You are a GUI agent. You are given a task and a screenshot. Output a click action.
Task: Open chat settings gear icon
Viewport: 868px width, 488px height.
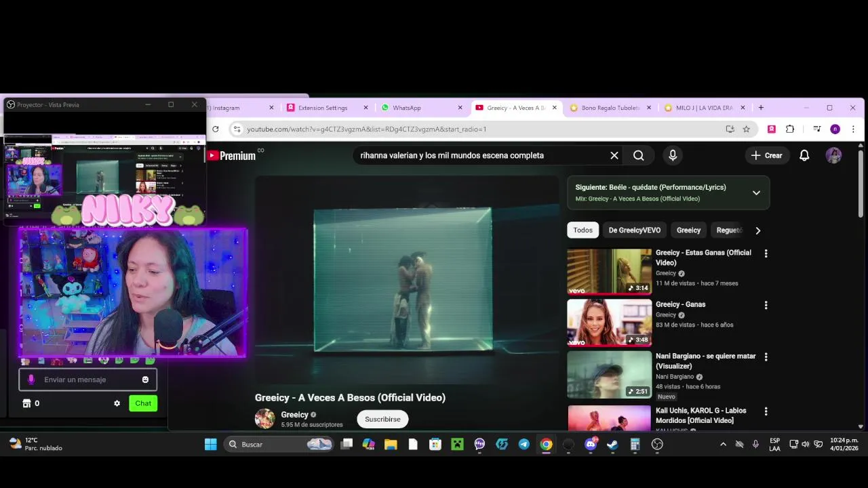117,403
